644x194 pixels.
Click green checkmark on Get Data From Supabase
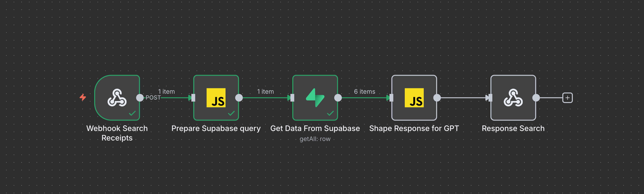coord(330,113)
